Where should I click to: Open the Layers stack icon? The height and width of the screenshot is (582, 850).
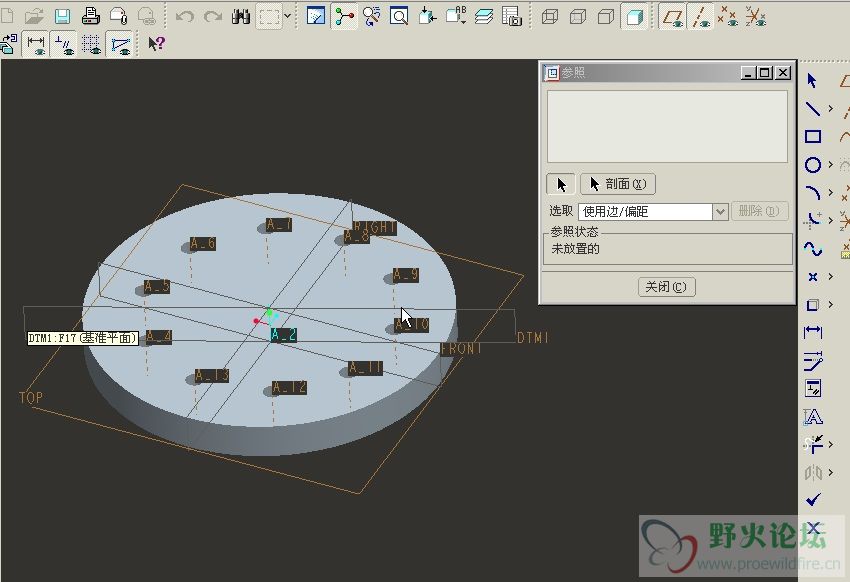point(484,16)
